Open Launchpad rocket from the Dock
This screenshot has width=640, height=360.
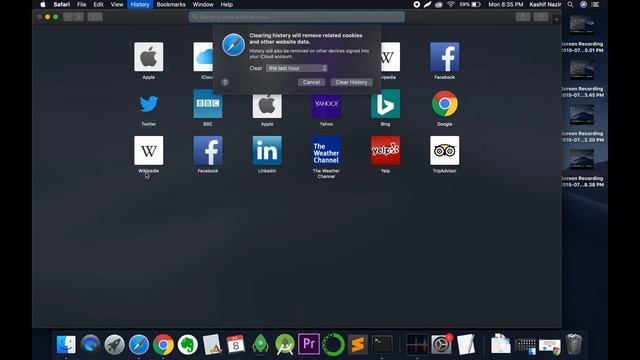pos(115,344)
